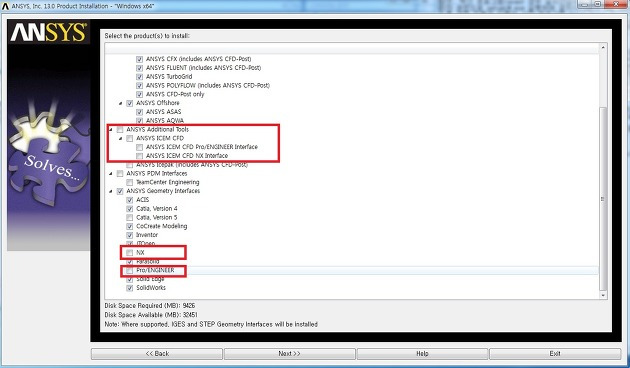Click the Exit button
The height and width of the screenshot is (368, 630).
tap(555, 354)
